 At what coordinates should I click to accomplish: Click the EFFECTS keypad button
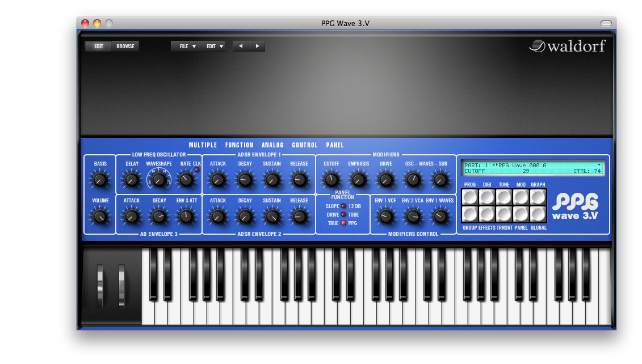[x=487, y=214]
